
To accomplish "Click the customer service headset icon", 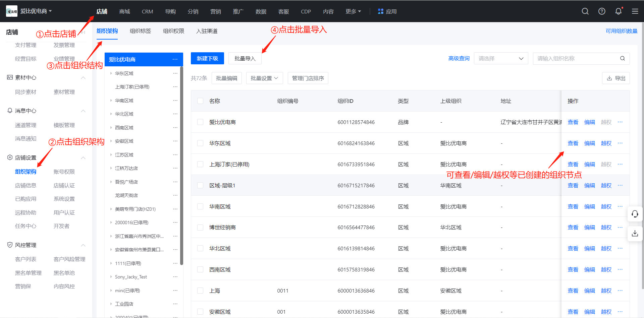I will (635, 214).
